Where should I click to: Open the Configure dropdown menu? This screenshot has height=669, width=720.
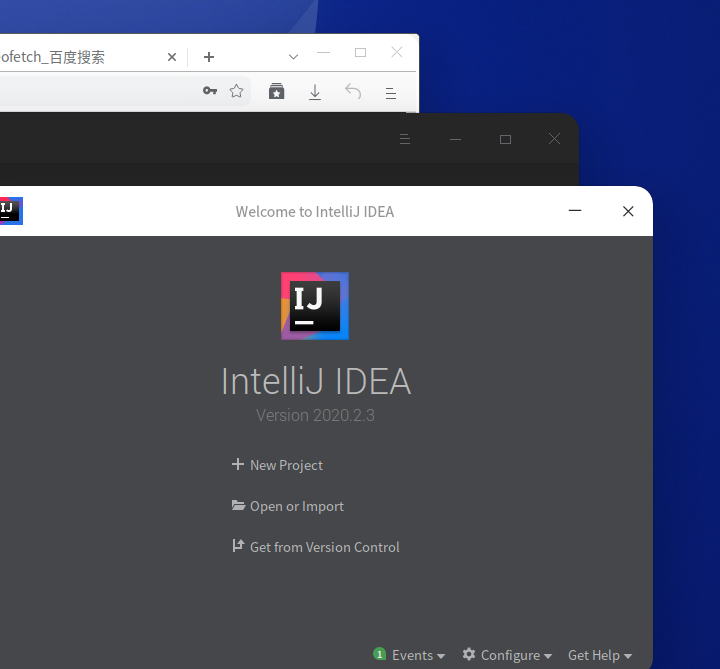(516, 655)
